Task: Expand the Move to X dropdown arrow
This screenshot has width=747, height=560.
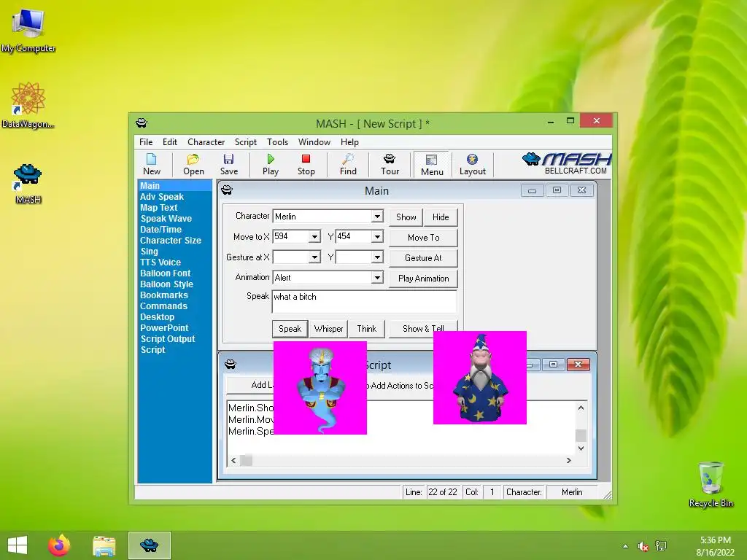Action: tap(314, 237)
